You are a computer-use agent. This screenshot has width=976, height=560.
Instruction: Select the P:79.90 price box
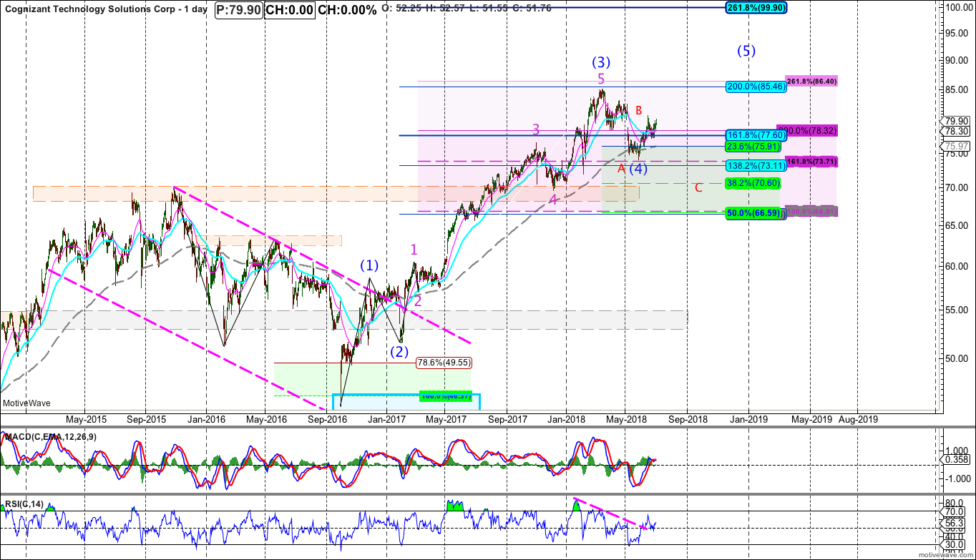tap(239, 10)
